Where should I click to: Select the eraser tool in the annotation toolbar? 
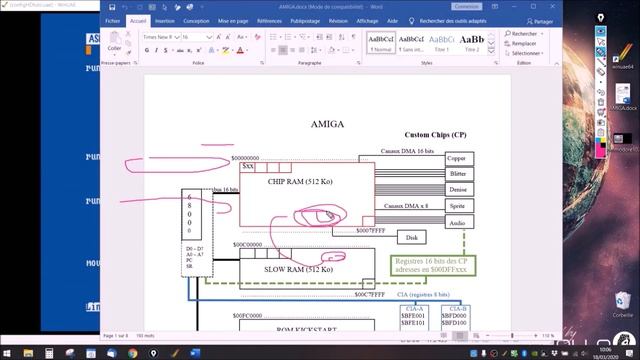(x=601, y=72)
